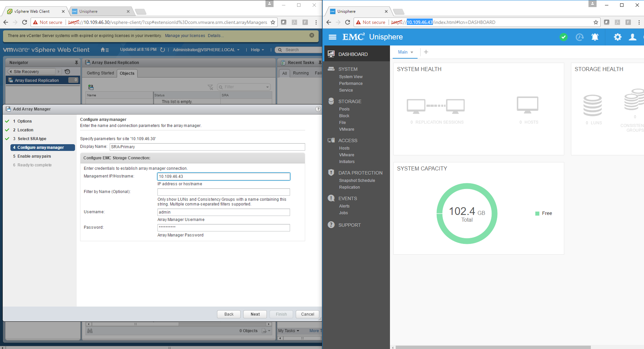Click green system status checkmark icon

(564, 37)
